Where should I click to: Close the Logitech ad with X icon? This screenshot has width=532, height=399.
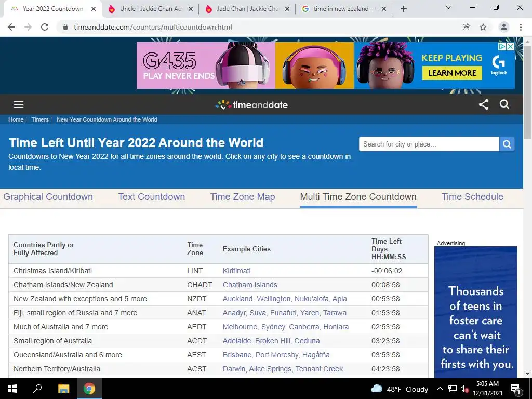coord(511,46)
